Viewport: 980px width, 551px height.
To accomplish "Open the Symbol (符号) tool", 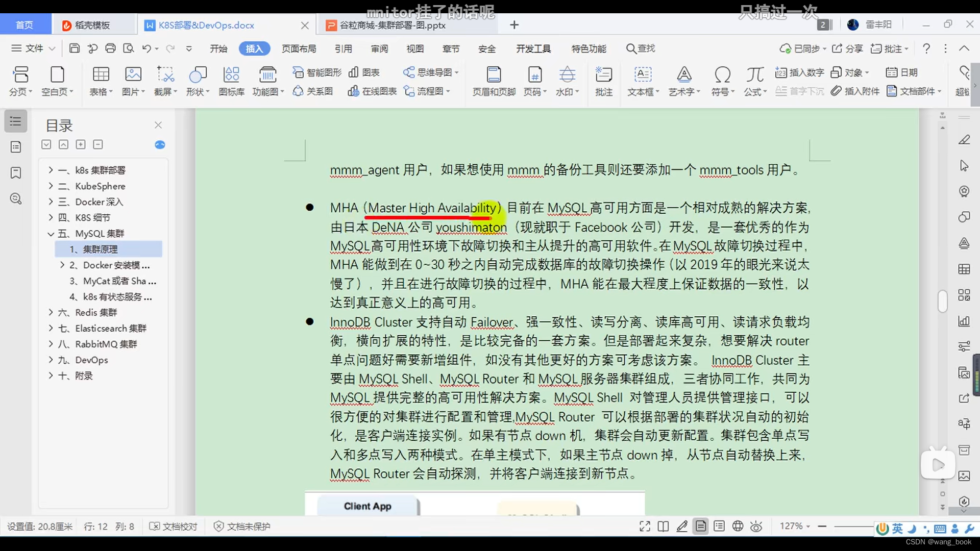I will (x=722, y=81).
